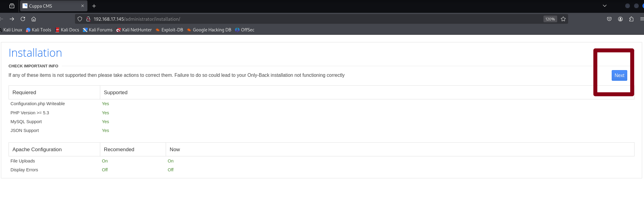Open the tracking protection shield icon
644x221 pixels.
click(80, 19)
